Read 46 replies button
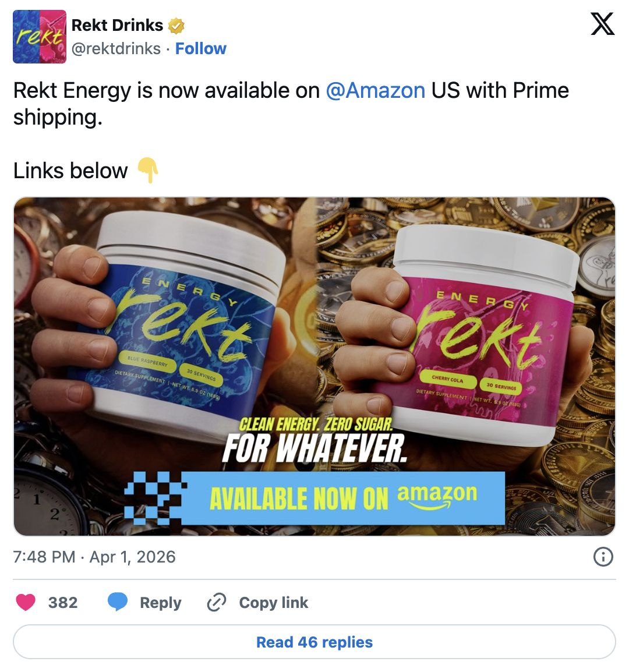The width and height of the screenshot is (629, 672). click(314, 642)
